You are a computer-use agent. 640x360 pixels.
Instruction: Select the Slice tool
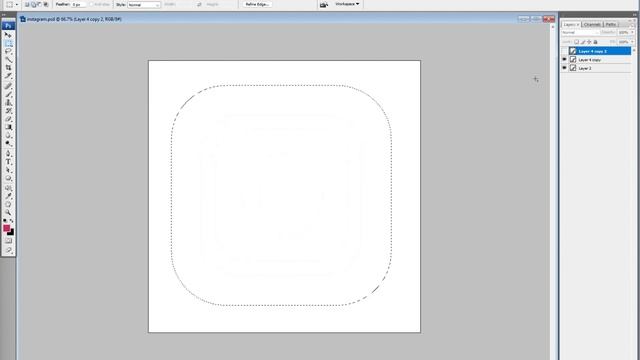[x=8, y=76]
